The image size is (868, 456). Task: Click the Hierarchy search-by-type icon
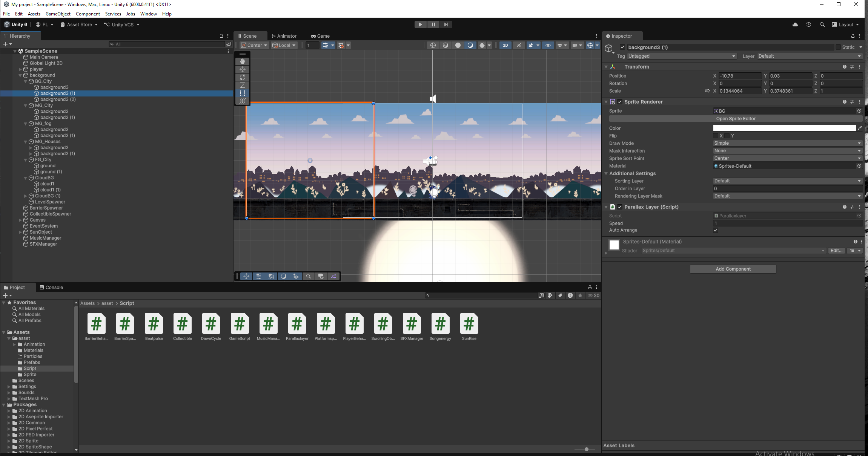228,44
